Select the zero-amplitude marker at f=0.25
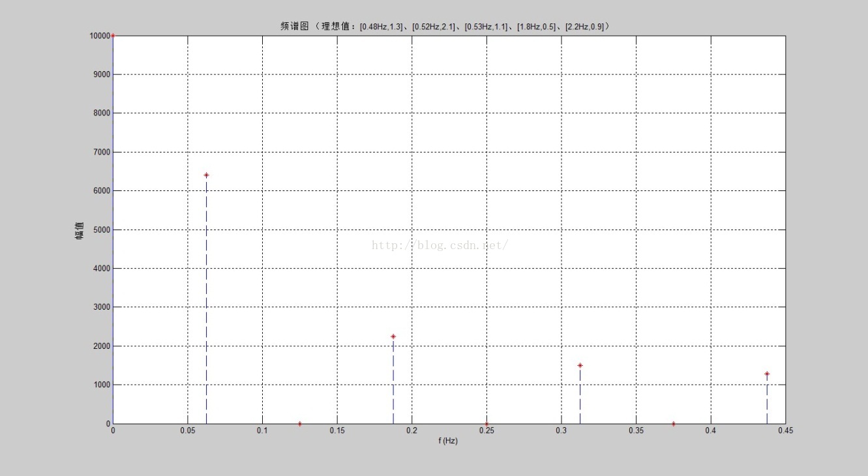868x476 pixels. pyautogui.click(x=486, y=424)
